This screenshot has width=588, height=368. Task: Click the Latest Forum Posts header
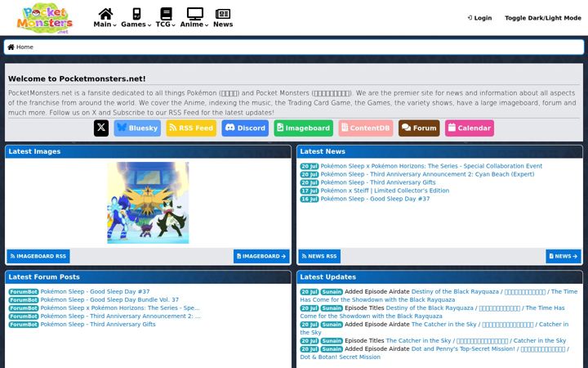(148, 277)
